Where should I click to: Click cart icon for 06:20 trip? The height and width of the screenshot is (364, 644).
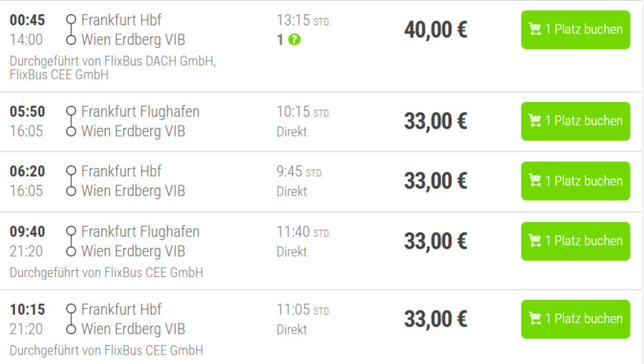tap(535, 181)
